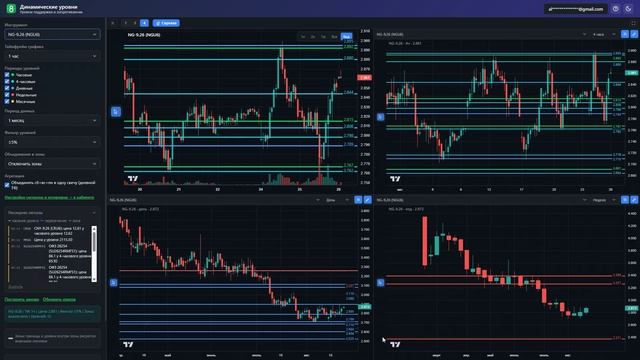Click first blue icon button in bottom-right chart header
This screenshot has width=640, height=360.
coord(625,200)
